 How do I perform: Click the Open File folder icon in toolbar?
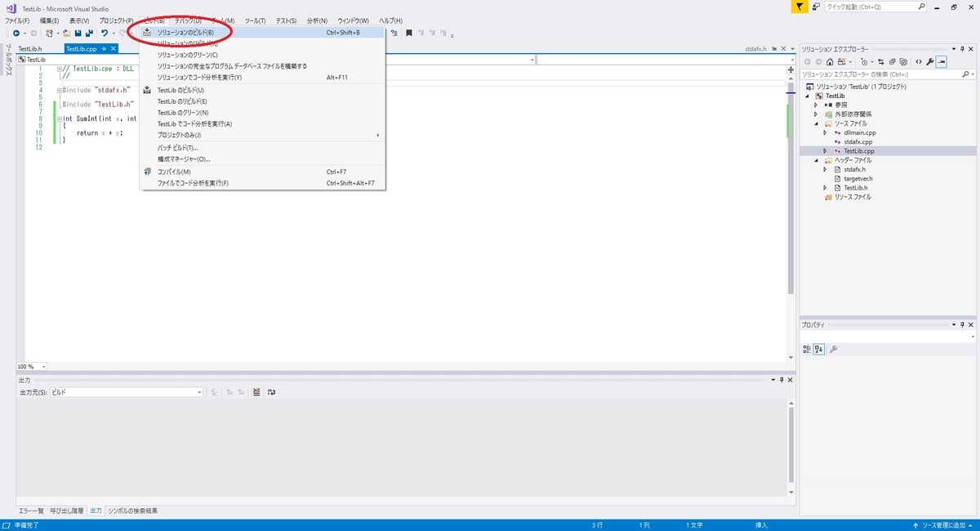click(67, 33)
